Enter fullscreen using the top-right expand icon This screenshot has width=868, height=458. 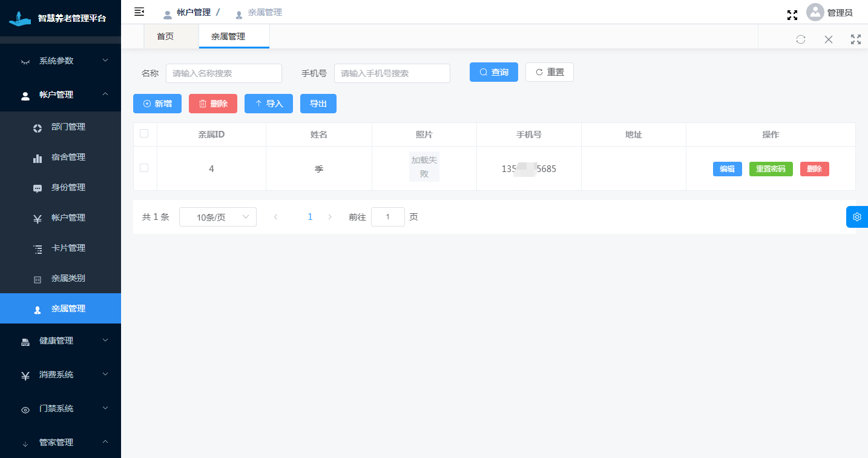pos(792,15)
